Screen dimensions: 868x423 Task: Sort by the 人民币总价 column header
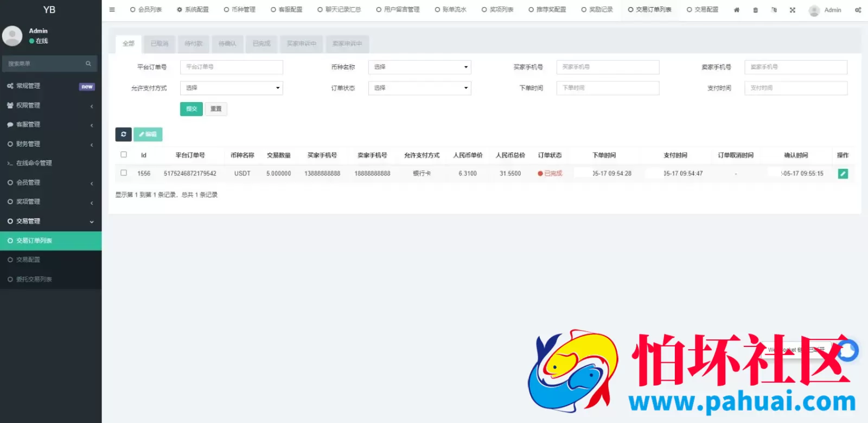click(510, 155)
